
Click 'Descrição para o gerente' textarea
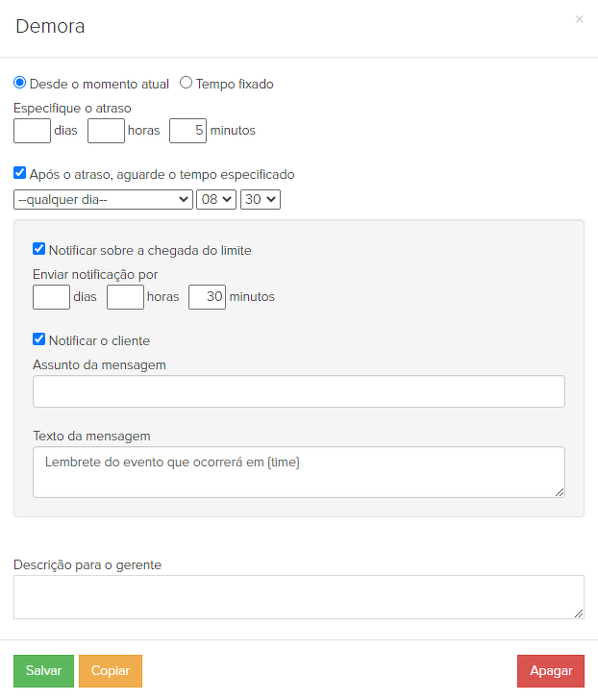click(298, 596)
